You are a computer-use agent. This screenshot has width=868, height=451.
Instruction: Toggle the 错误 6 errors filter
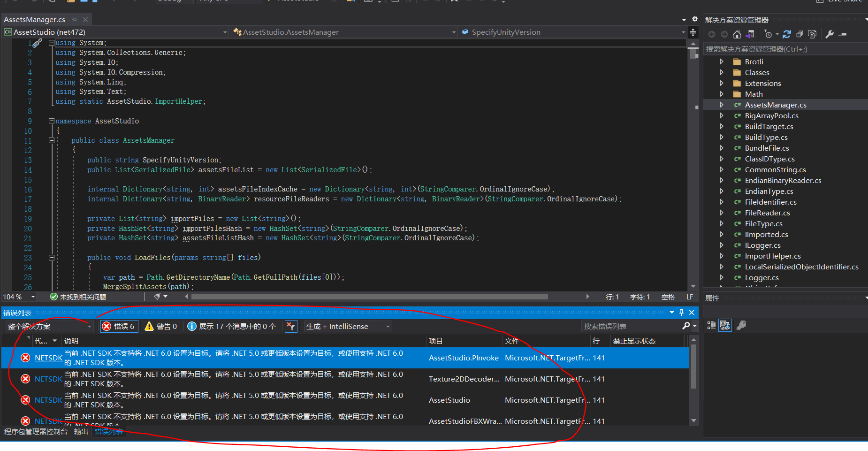pos(119,326)
